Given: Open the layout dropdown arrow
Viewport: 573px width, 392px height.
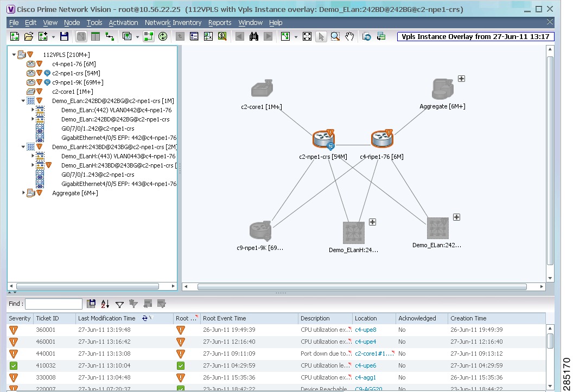Looking at the screenshot, I should [296, 37].
